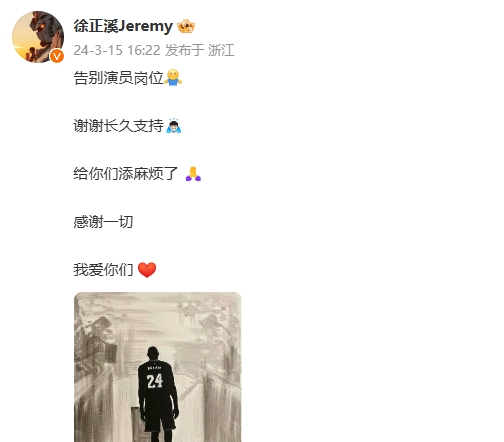This screenshot has height=442, width=504.
Task: Select the line 给你们添麻烦了
Action: 126,174
